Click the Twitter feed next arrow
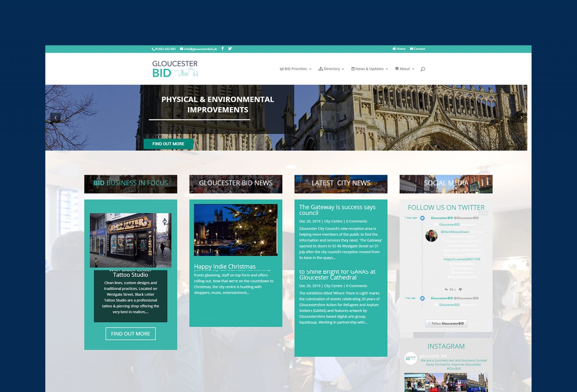This screenshot has height=392, width=577. [x=486, y=213]
